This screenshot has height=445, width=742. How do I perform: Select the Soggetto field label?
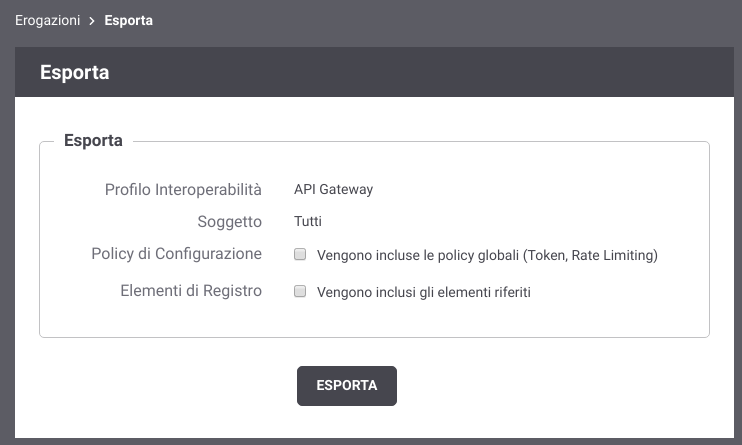pos(229,221)
